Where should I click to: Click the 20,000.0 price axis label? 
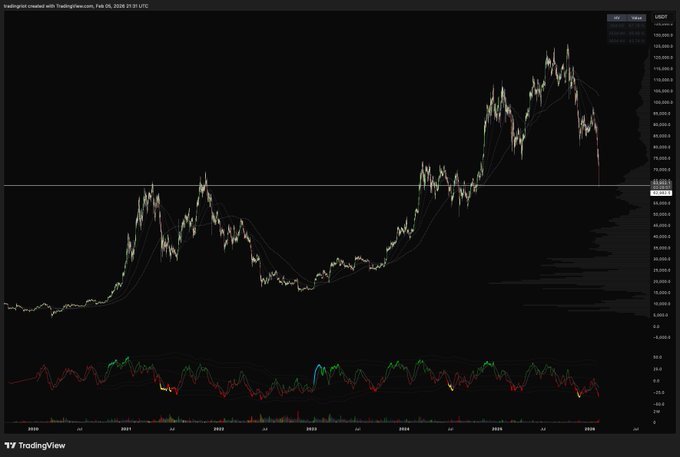(664, 282)
